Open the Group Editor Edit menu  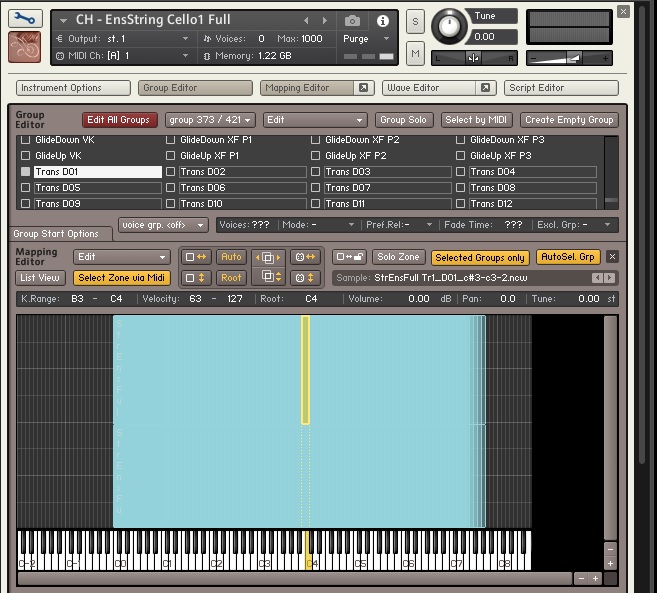coord(315,120)
